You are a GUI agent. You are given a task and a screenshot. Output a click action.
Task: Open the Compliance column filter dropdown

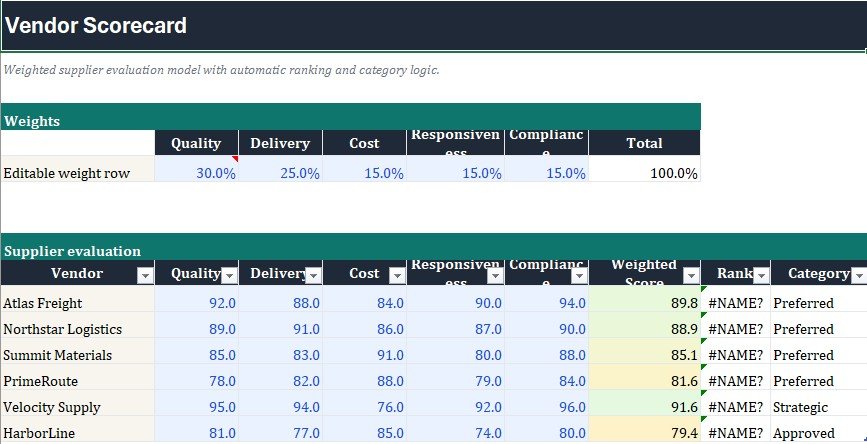579,275
